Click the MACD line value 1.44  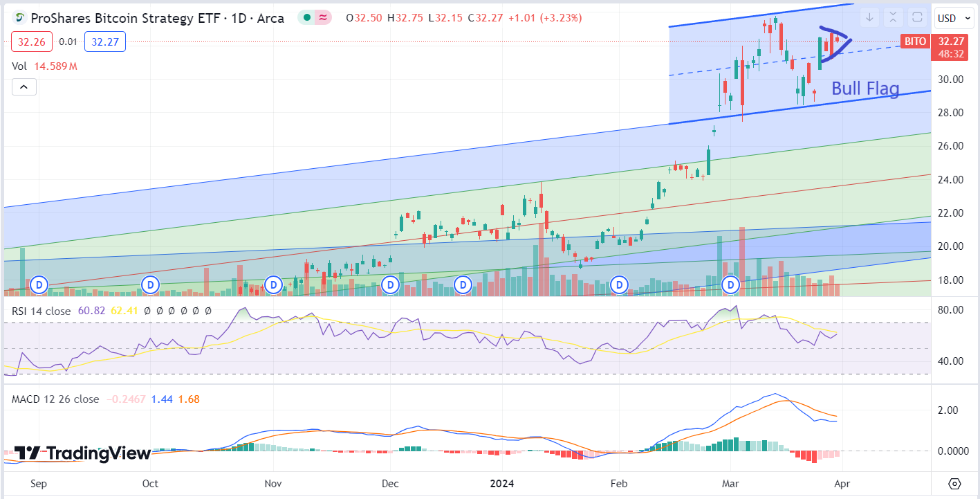162,399
